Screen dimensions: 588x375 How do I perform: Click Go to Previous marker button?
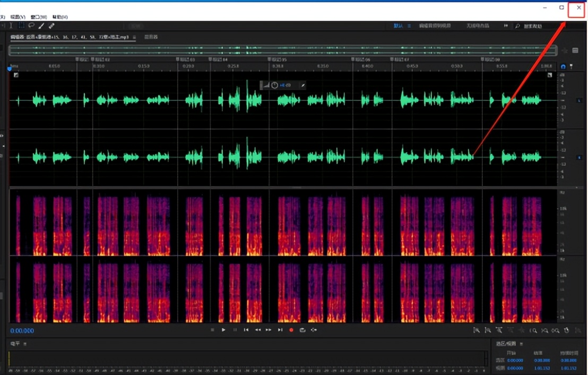[246, 330]
